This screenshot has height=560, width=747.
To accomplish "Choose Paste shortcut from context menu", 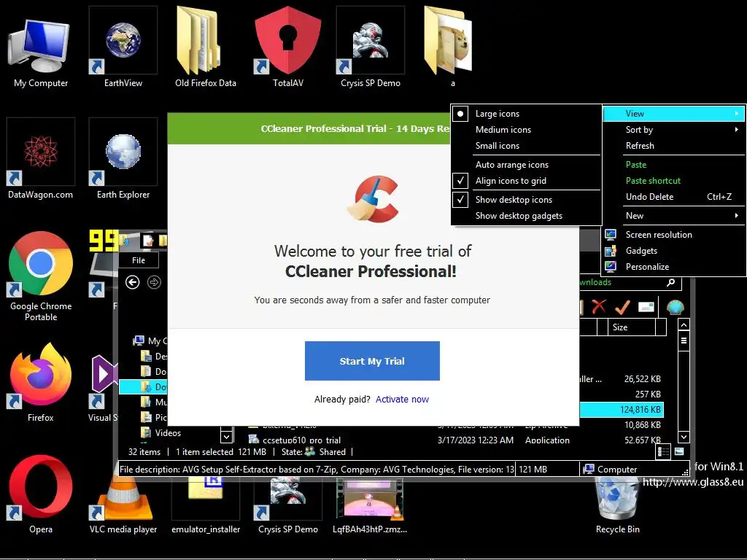I will [673, 181].
